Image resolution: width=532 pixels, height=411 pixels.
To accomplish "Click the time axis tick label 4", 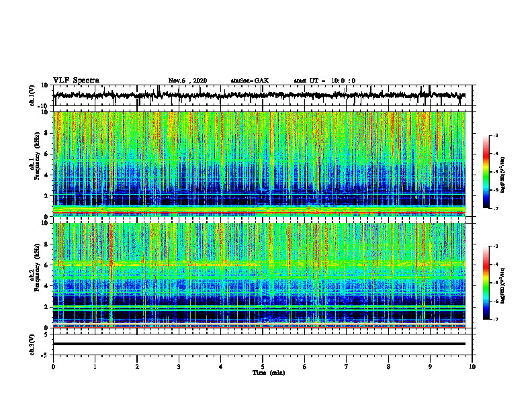I will pyautogui.click(x=221, y=367).
